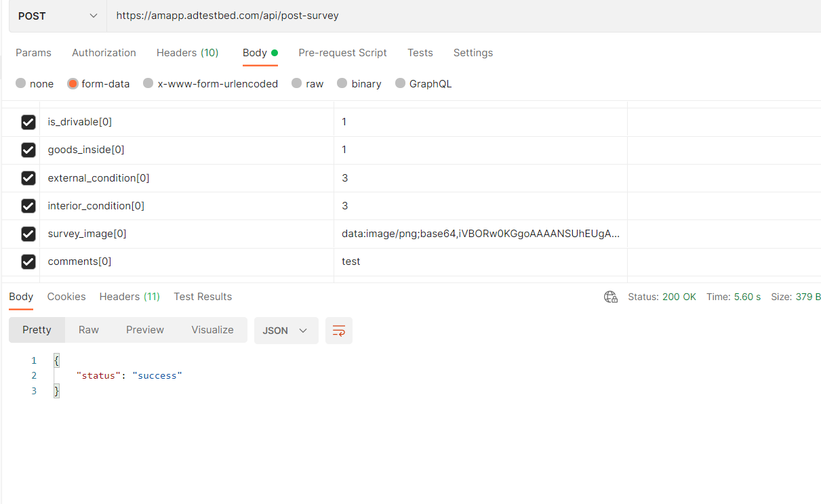821x504 pixels.
Task: Open the Test Results tab
Action: (x=203, y=297)
